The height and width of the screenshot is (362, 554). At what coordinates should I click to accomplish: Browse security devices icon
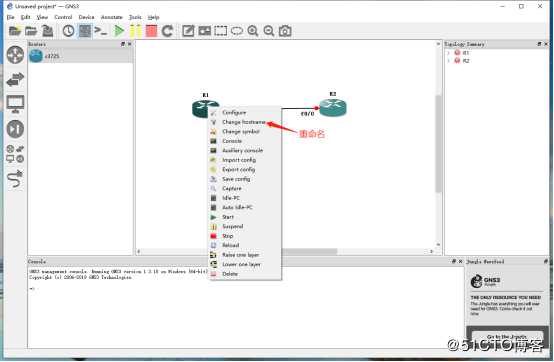(x=15, y=129)
